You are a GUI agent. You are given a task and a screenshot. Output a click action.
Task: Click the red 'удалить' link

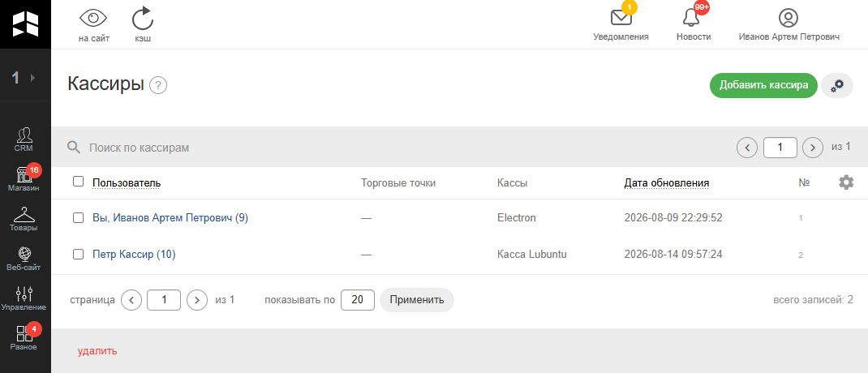coord(97,350)
